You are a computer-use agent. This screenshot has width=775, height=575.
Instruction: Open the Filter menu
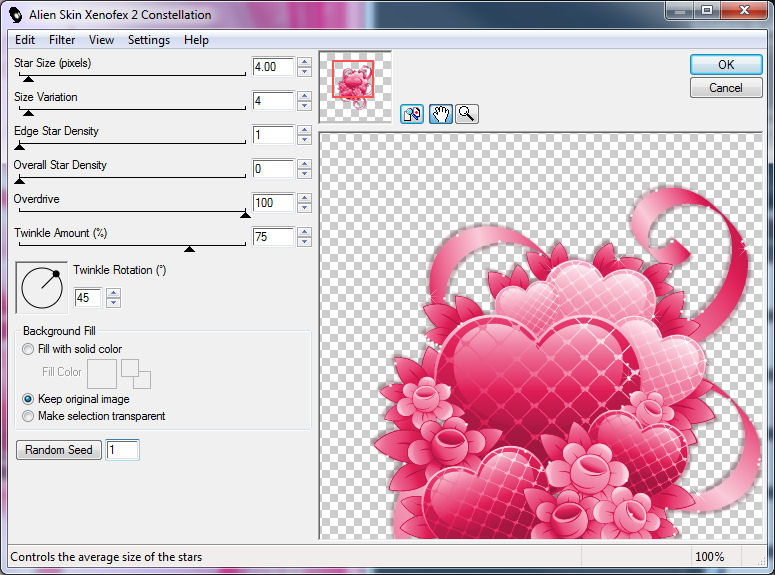point(62,40)
